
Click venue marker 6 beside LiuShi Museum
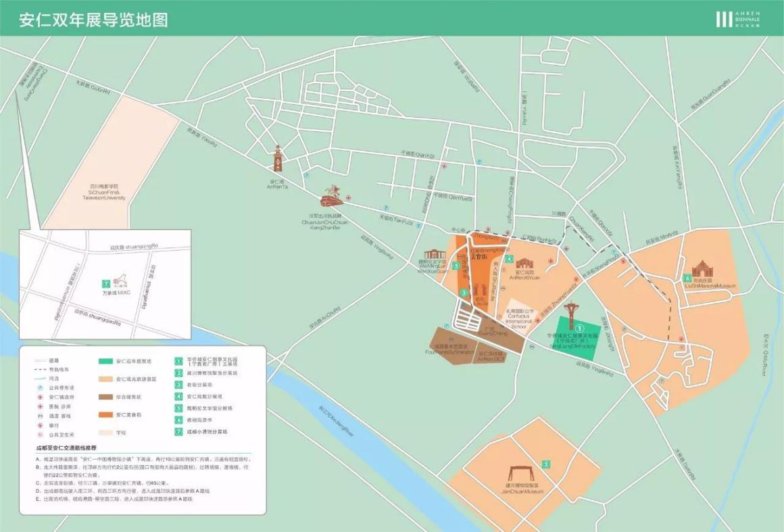point(687,278)
